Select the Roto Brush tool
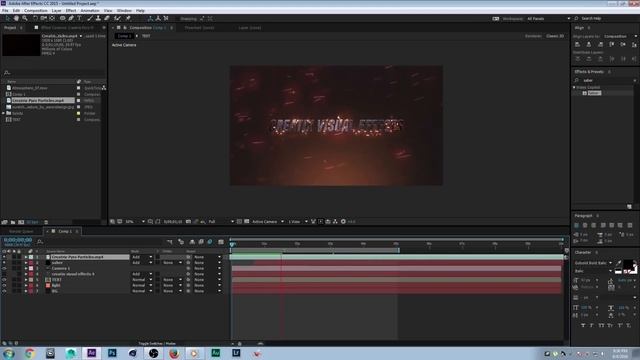 118,18
